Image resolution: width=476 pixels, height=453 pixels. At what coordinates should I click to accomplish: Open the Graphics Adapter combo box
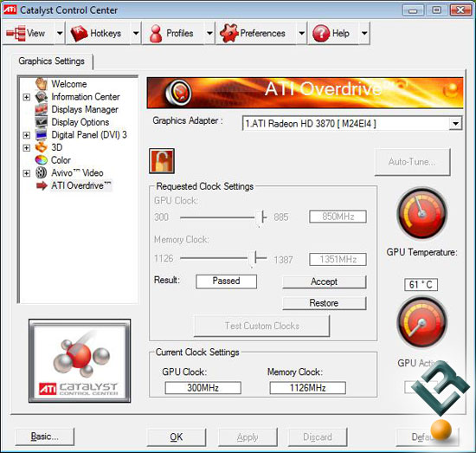[x=352, y=123]
